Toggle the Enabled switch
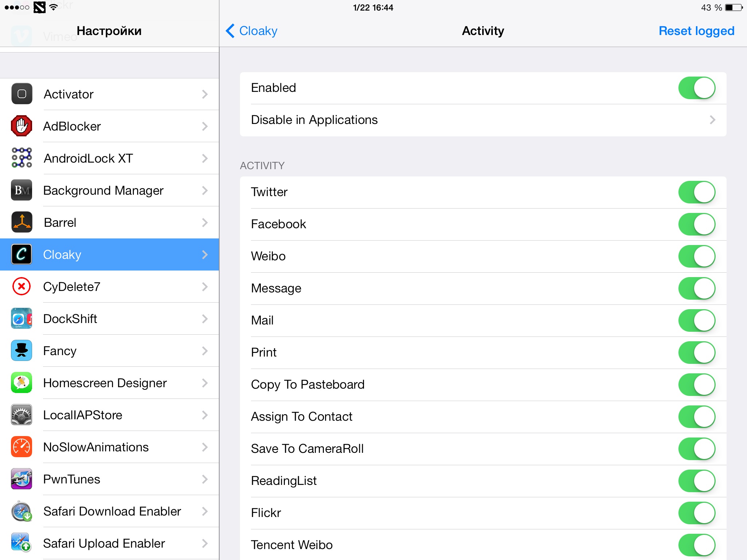747x560 pixels. (x=697, y=88)
